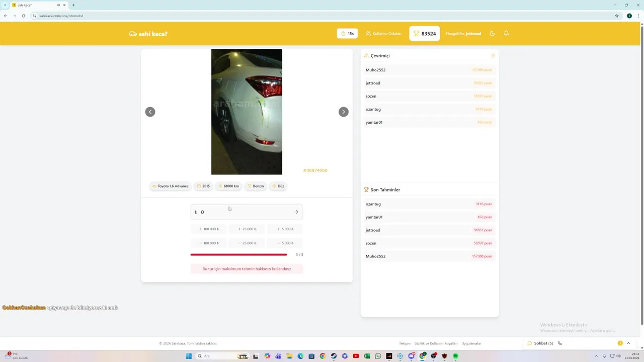The height and width of the screenshot is (362, 644).
Task: Click the sahi kaca? car logo
Action: click(148, 34)
